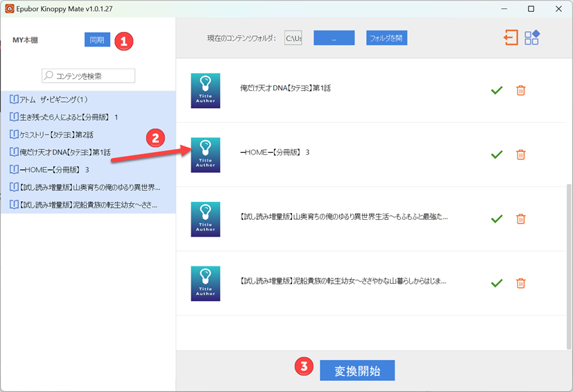Select 泥船貴族の転生幼女 item in left list
This screenshot has width=573, height=392.
pyautogui.click(x=88, y=205)
